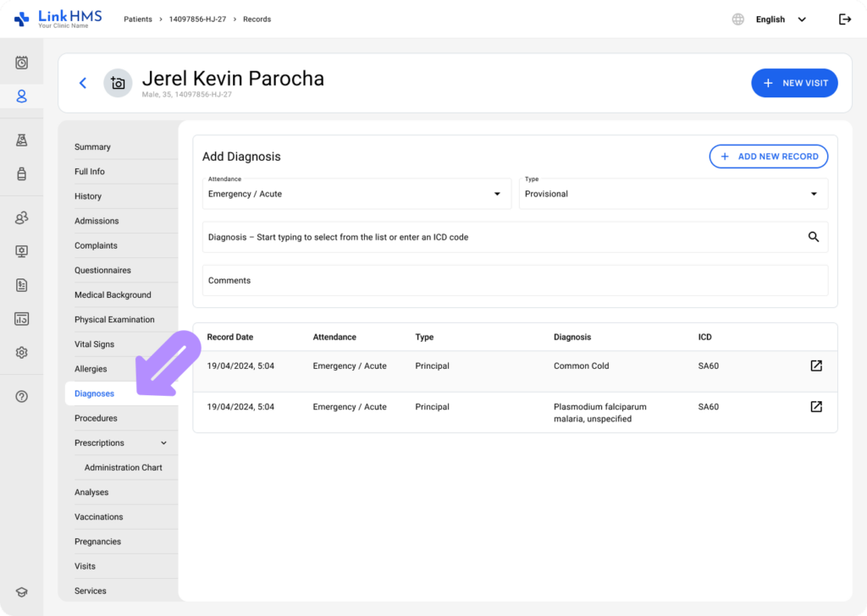
Task: Click the help question mark icon
Action: coord(21,396)
